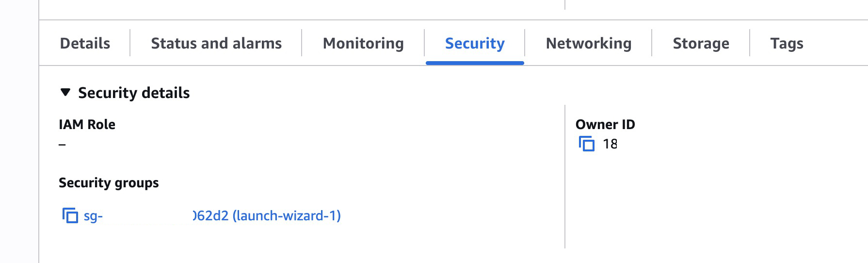
Task: Select the Security tab
Action: pos(475,43)
